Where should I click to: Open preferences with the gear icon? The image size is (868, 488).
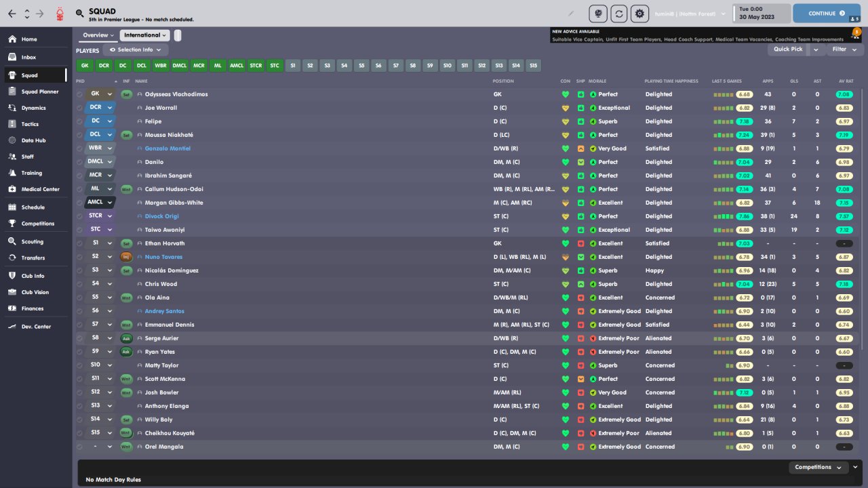639,13
